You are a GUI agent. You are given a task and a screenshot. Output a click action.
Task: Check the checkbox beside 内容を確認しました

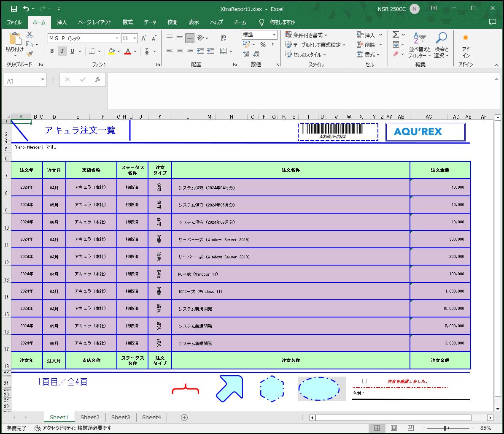(364, 381)
